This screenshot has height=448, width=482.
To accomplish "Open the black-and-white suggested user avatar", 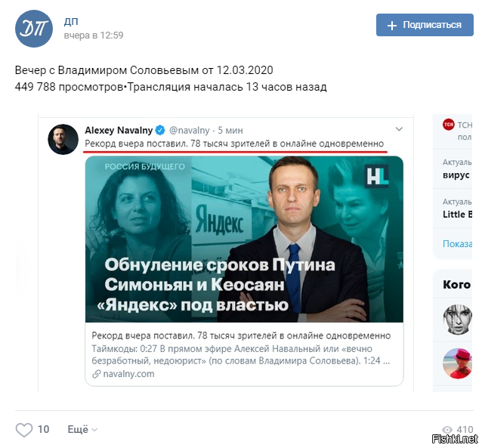I will pos(457,320).
